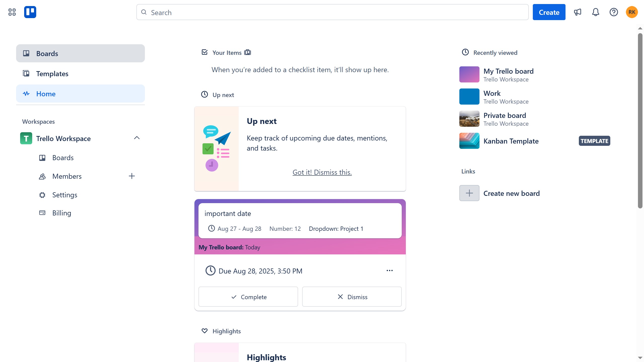
Task: Click the Templates sidebar icon
Action: (x=26, y=73)
